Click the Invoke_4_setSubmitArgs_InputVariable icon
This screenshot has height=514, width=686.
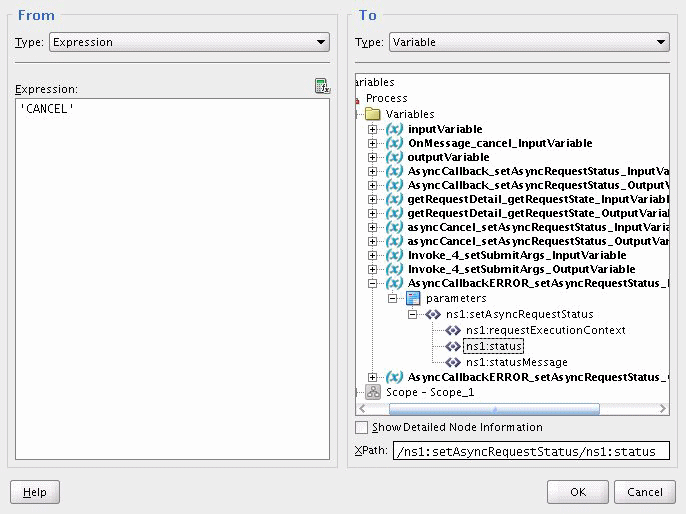click(x=394, y=255)
